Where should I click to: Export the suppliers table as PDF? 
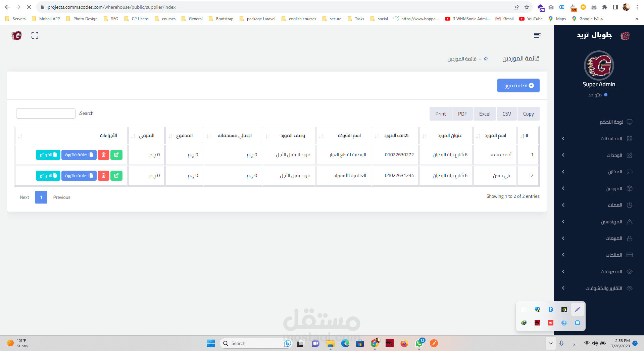462,114
